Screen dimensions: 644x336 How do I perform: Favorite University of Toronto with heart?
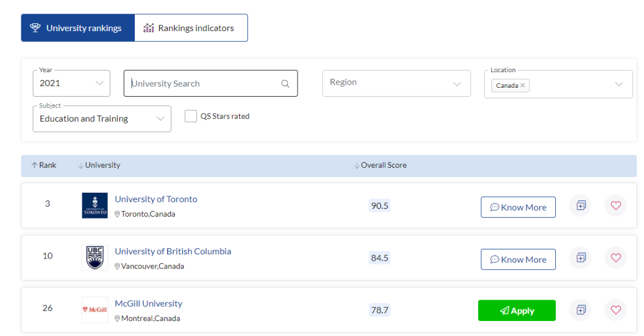coord(615,206)
